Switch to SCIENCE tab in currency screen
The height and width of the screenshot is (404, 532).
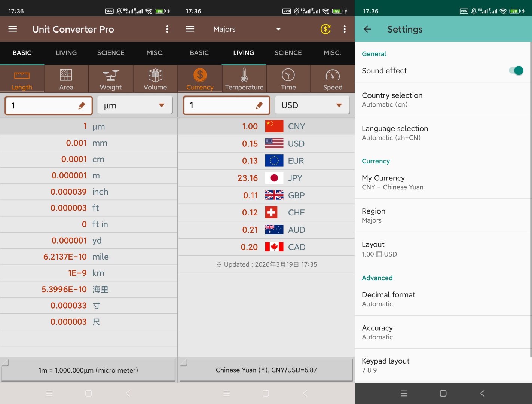coord(288,53)
